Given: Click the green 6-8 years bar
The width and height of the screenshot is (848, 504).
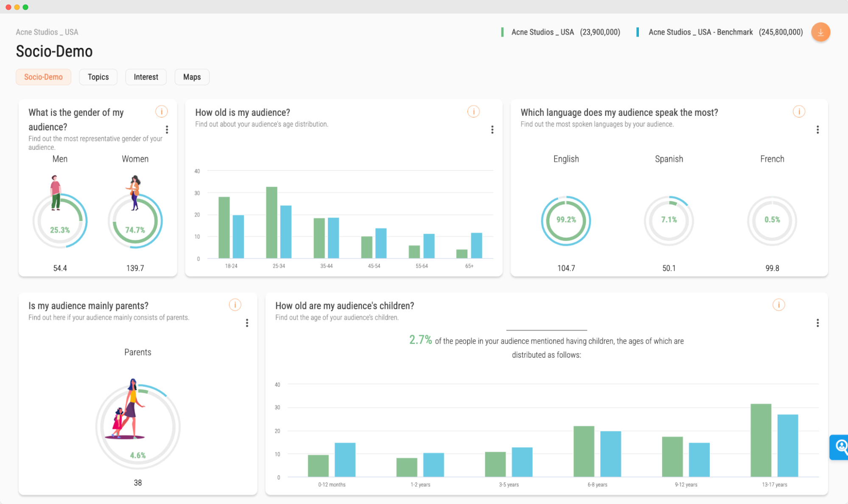Looking at the screenshot, I should pos(584,451).
